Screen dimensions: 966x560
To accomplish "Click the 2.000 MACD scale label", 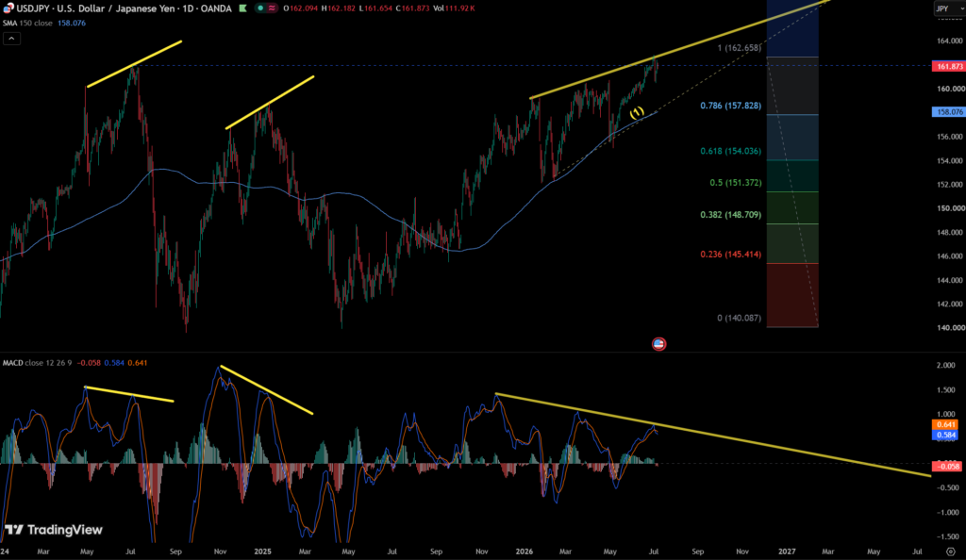I will coord(945,366).
